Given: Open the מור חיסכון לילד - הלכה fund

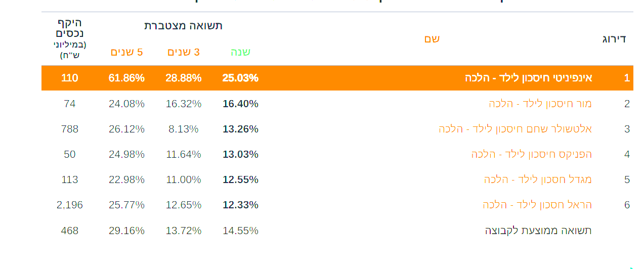Looking at the screenshot, I should (540, 104).
